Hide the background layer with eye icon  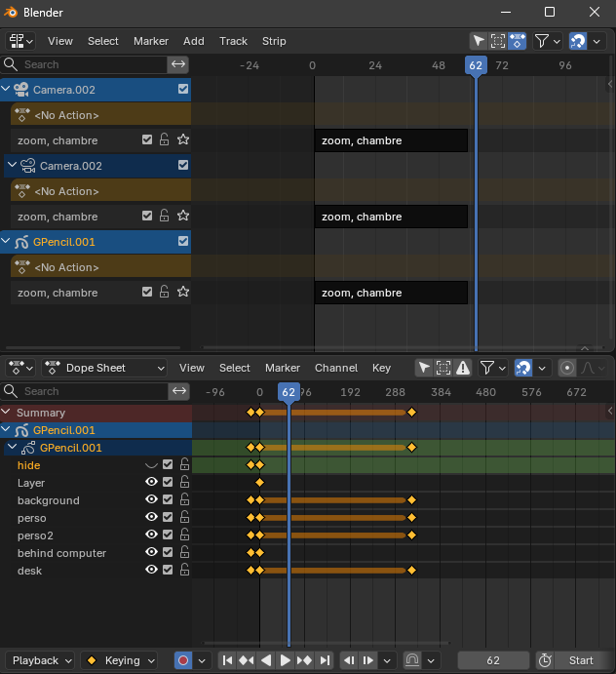(x=151, y=499)
